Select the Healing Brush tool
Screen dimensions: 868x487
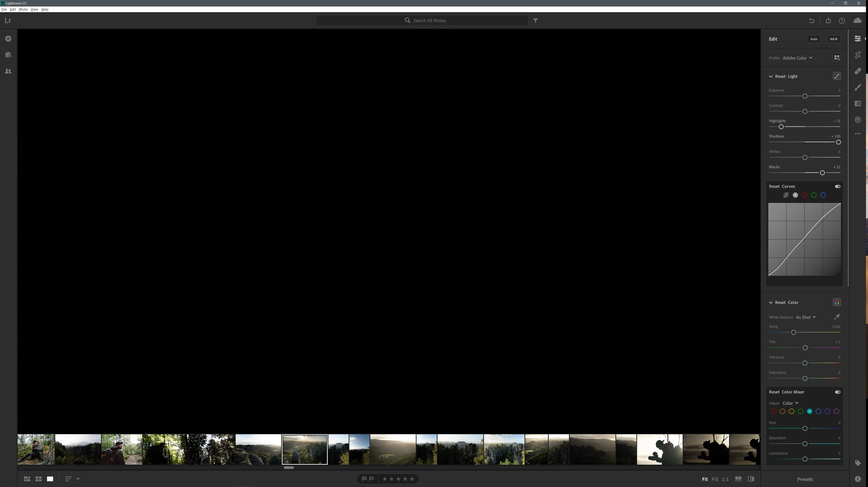pos(858,71)
